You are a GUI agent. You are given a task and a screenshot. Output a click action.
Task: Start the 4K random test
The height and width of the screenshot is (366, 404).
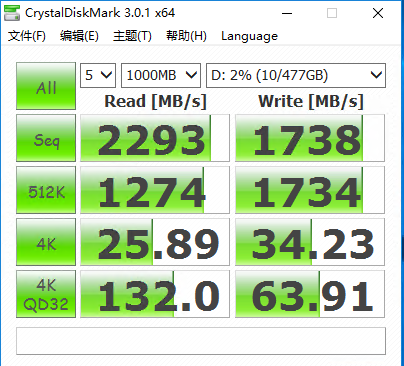46,242
